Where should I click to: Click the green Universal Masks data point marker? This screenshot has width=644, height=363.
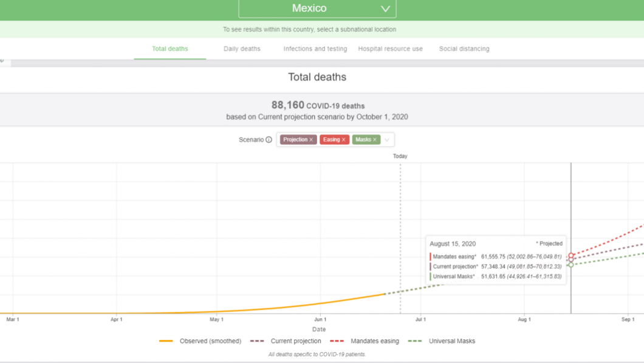(x=571, y=265)
